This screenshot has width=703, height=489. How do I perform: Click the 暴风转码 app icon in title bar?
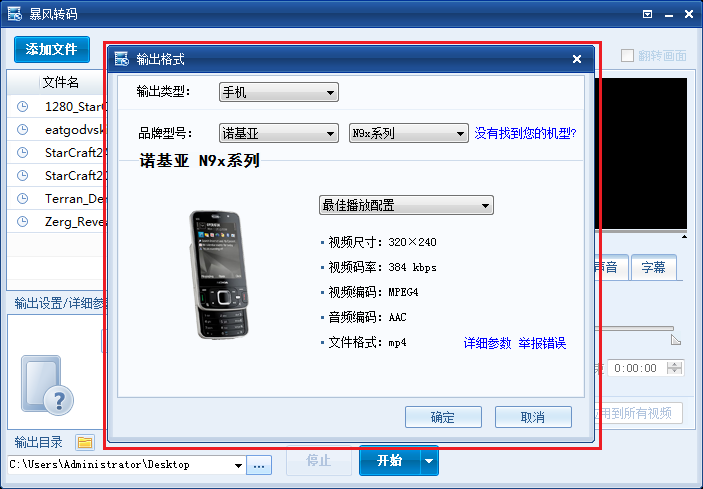14,13
